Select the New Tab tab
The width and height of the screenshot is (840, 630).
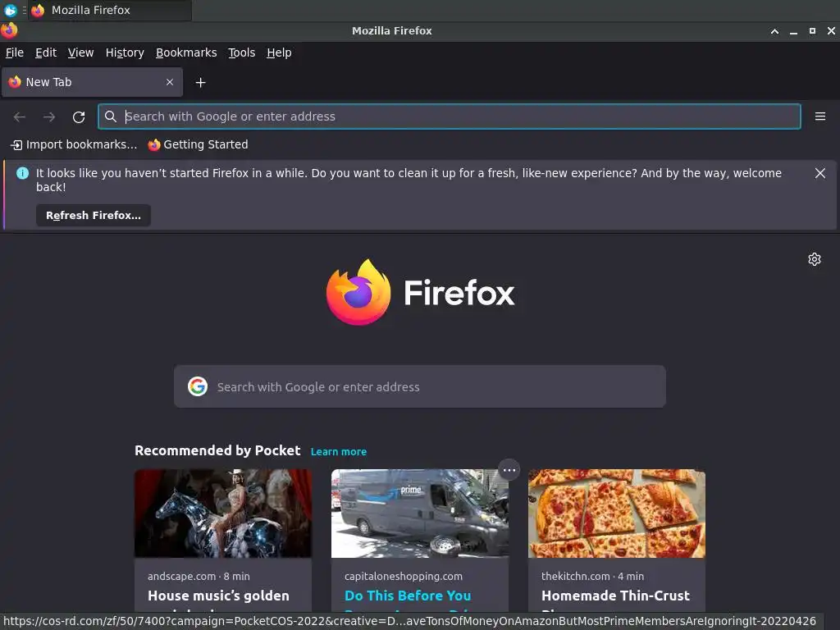pyautogui.click(x=92, y=82)
